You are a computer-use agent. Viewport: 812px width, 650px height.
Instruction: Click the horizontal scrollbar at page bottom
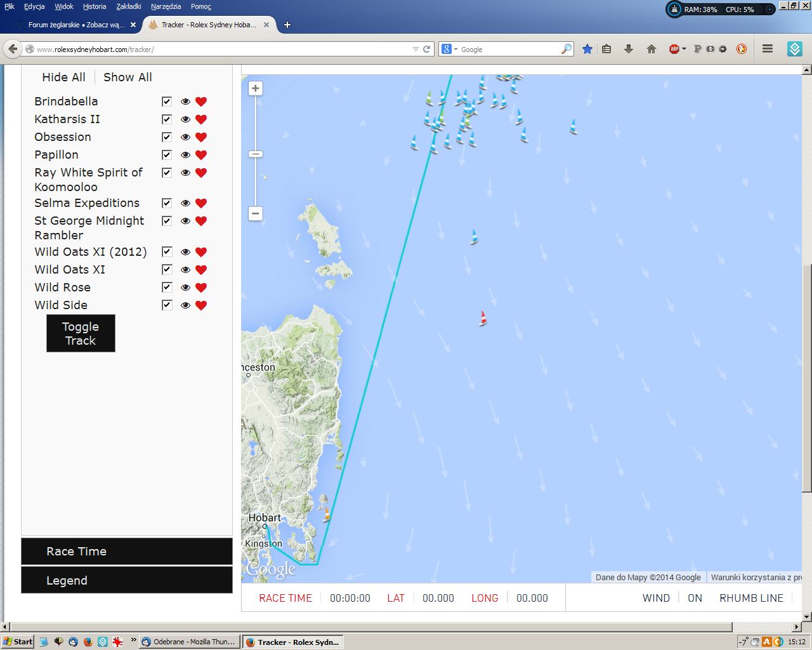tap(370, 627)
